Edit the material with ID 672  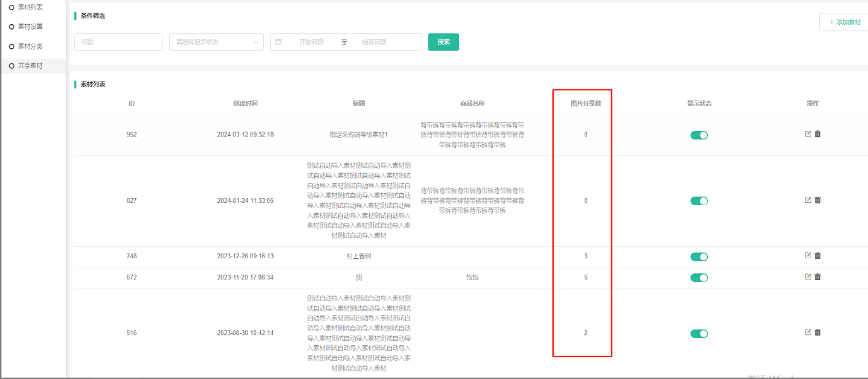(x=808, y=276)
